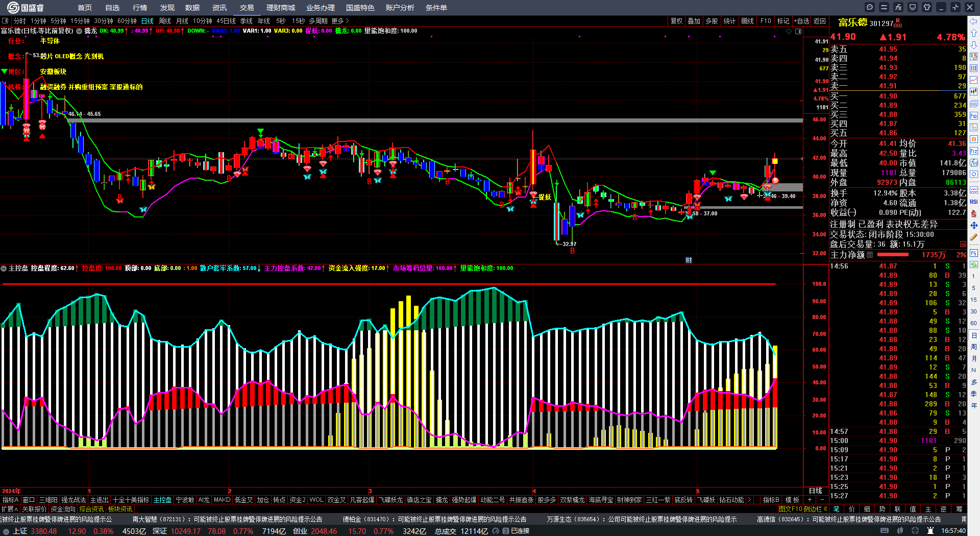Open the 交易 menu
980x536 pixels.
tap(247, 8)
